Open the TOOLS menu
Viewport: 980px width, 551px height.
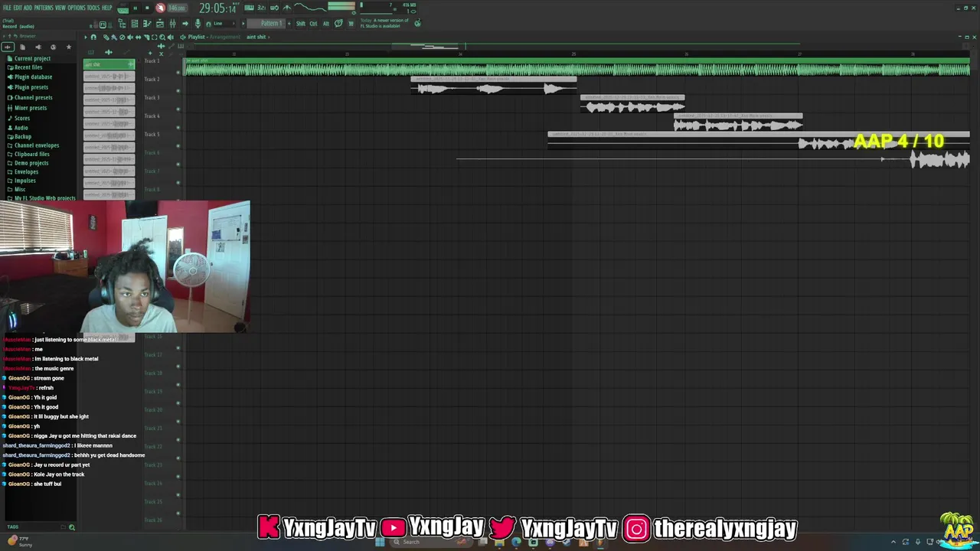tap(93, 8)
